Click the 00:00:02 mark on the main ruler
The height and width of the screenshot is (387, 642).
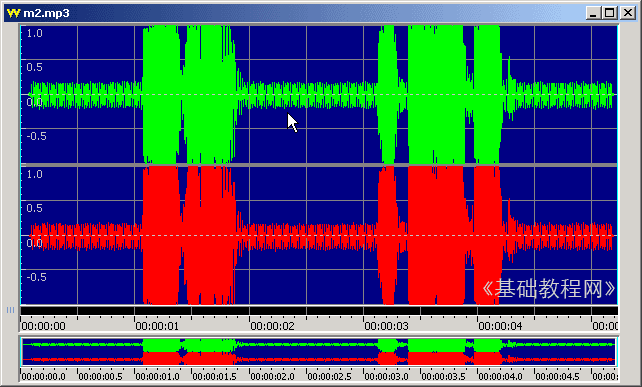pyautogui.click(x=272, y=326)
